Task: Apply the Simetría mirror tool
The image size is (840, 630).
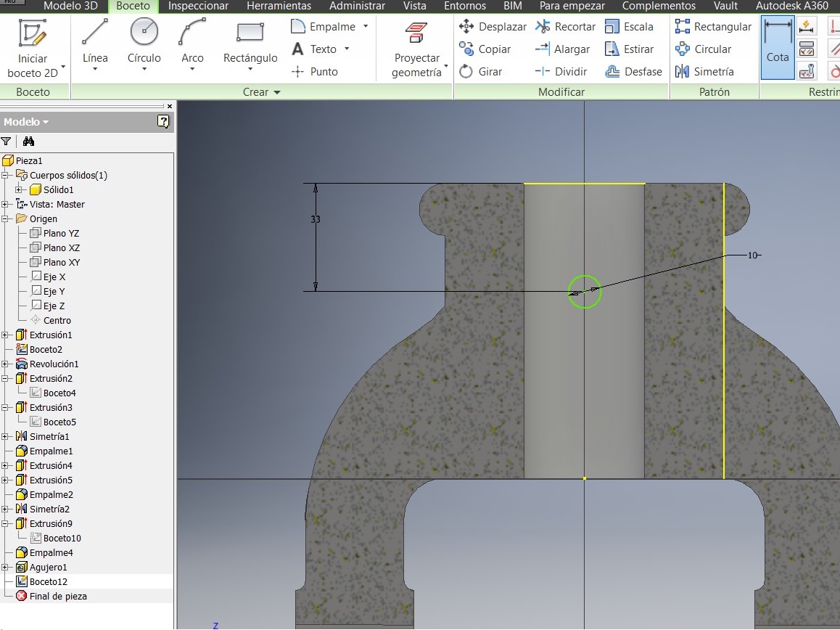Action: pos(704,71)
